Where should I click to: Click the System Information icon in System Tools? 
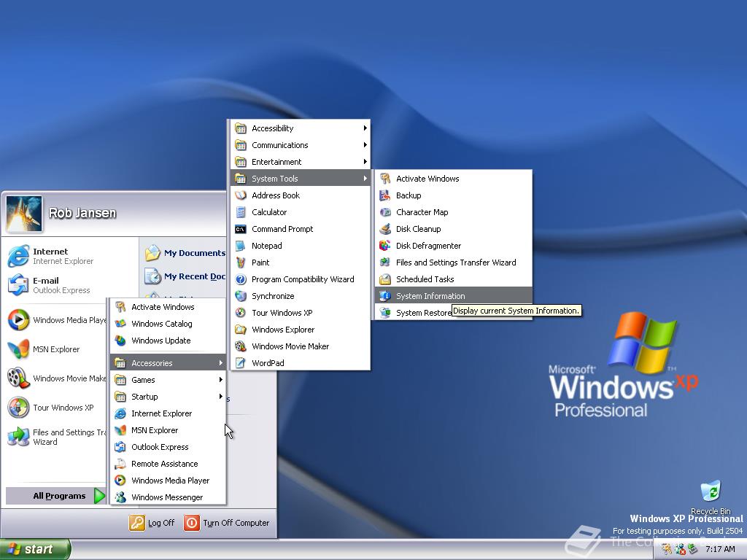(x=385, y=296)
